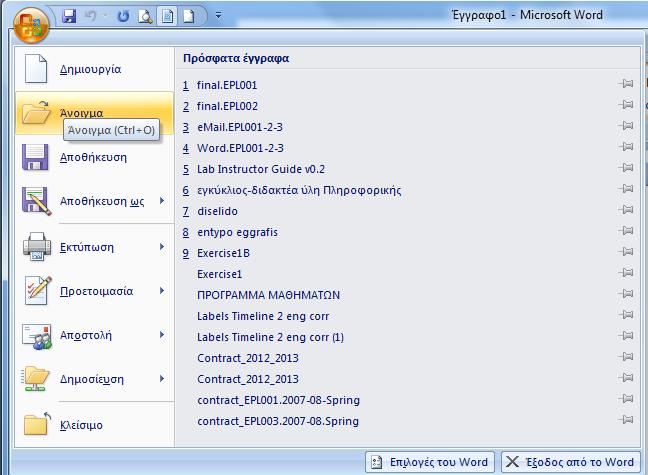Toggle pin beside Exercise1
The width and height of the screenshot is (648, 475).
626,273
